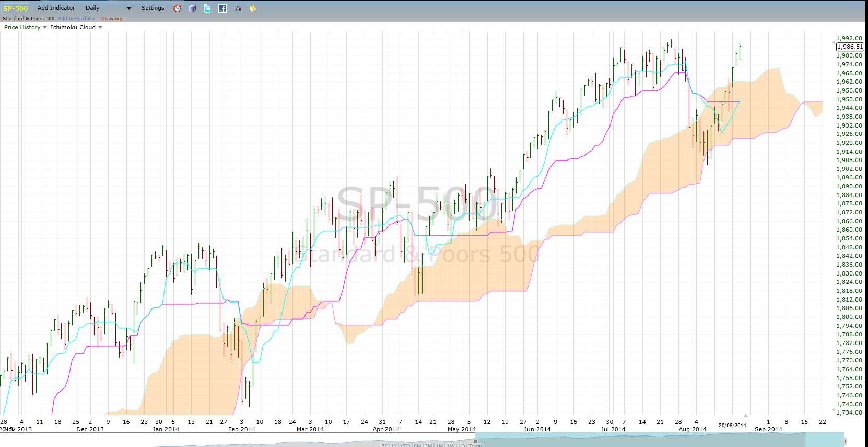Grab the right handle of range navigator
This screenshot has width=868, height=447.
point(844,441)
